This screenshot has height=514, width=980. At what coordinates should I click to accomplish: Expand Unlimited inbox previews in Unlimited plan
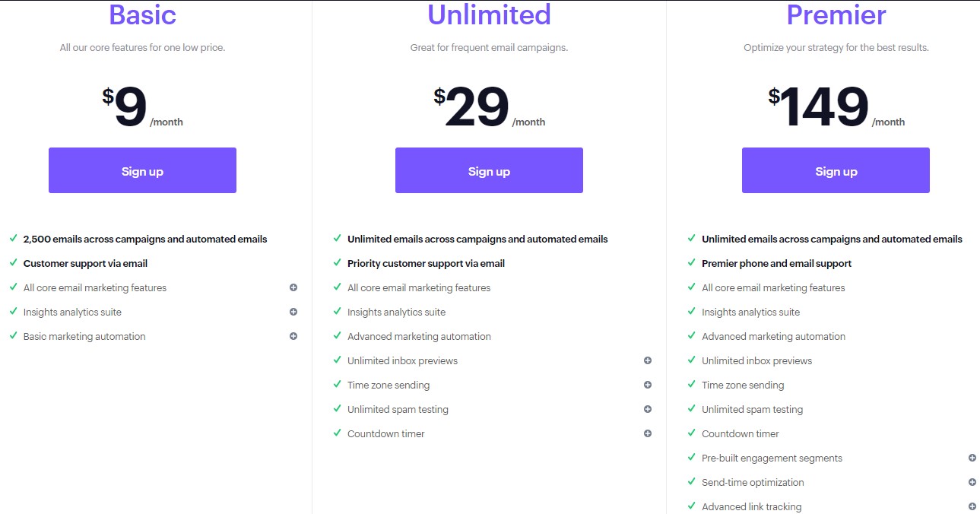coord(648,360)
